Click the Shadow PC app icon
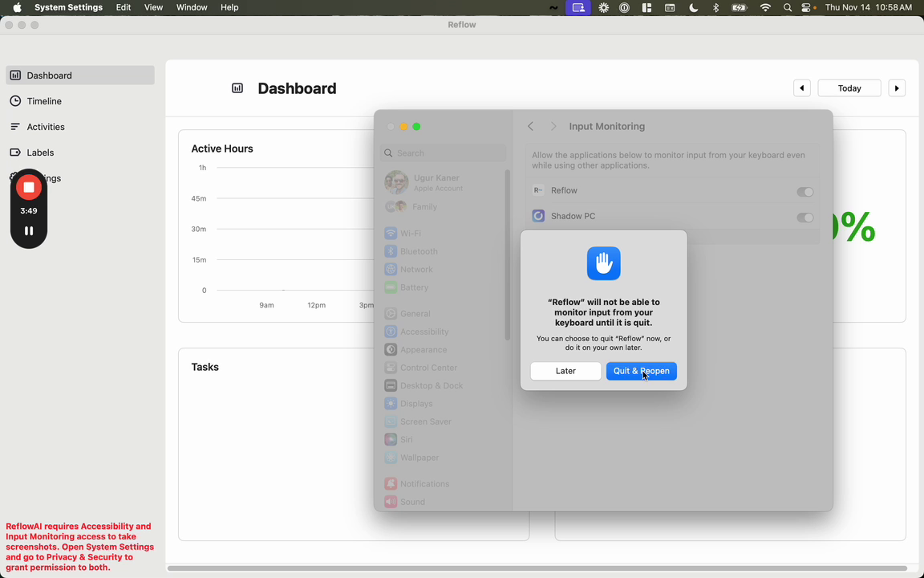Screen dimensions: 924x578 click(x=538, y=216)
